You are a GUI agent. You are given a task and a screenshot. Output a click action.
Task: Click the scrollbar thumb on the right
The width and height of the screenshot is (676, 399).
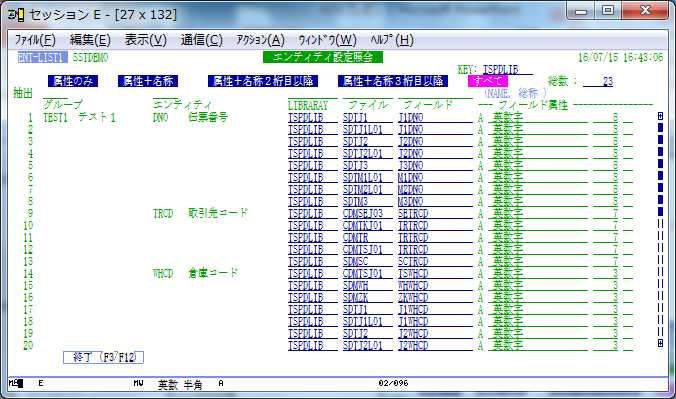[x=660, y=170]
